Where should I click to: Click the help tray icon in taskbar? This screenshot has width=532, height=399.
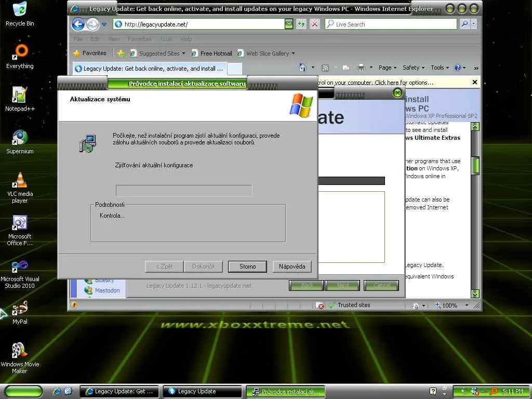[433, 391]
